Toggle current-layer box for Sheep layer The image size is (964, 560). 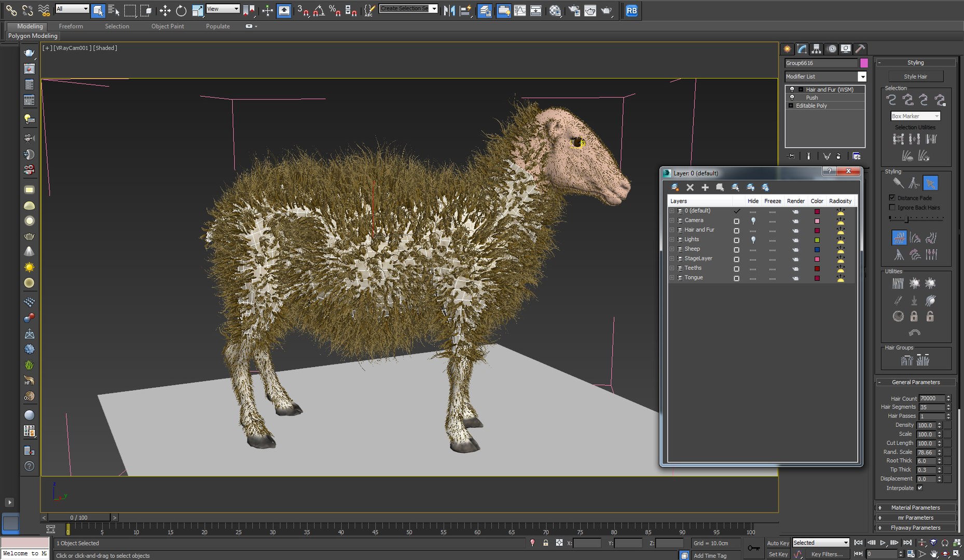tap(736, 249)
